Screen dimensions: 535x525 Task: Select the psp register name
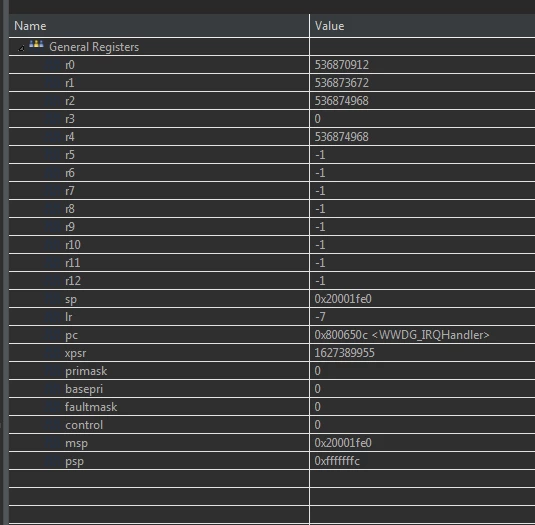point(74,462)
